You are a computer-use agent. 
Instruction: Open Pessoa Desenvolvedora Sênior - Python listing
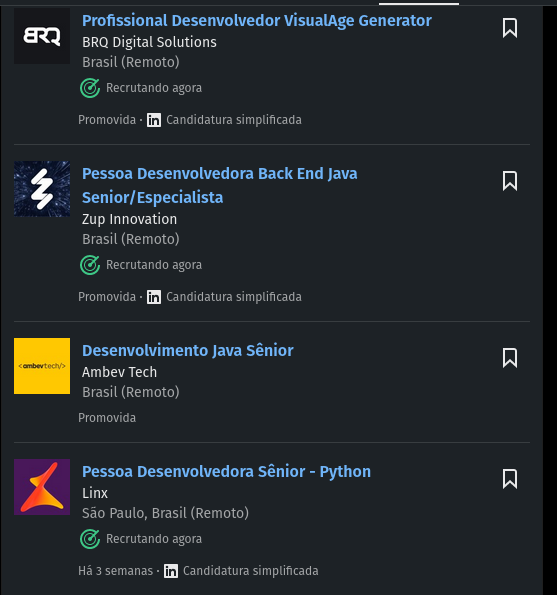(227, 471)
